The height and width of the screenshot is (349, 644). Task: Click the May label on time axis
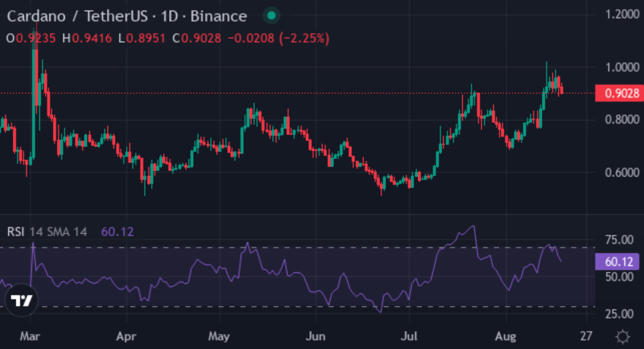point(219,336)
